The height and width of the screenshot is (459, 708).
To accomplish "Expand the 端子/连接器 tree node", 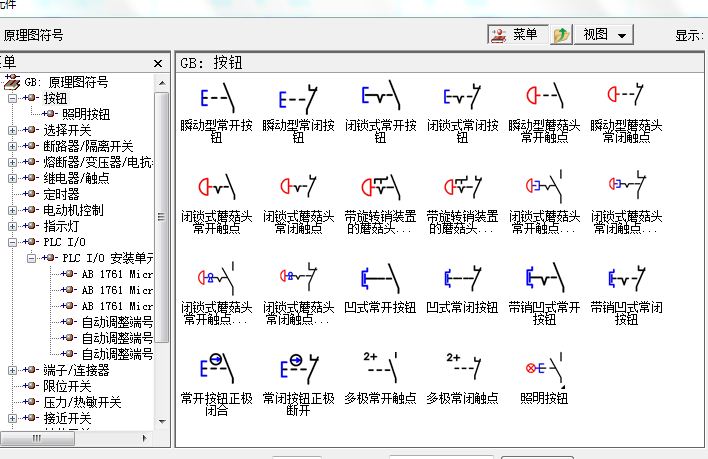I will pyautogui.click(x=12, y=370).
